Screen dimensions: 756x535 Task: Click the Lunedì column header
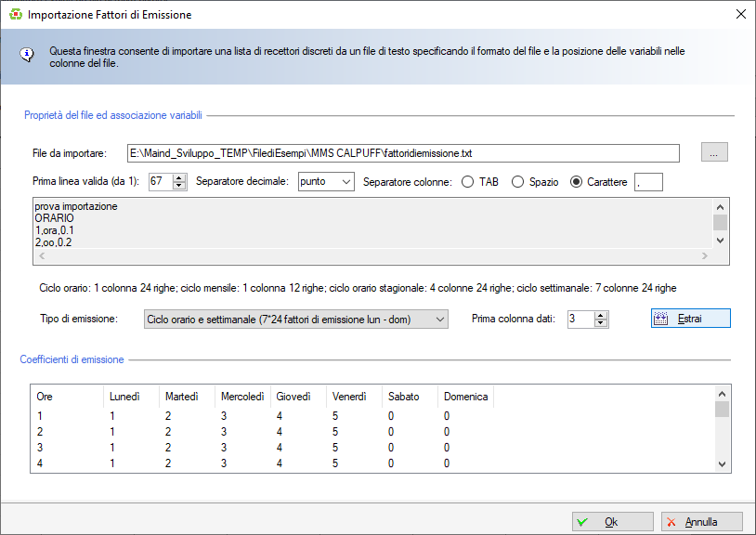pos(125,397)
